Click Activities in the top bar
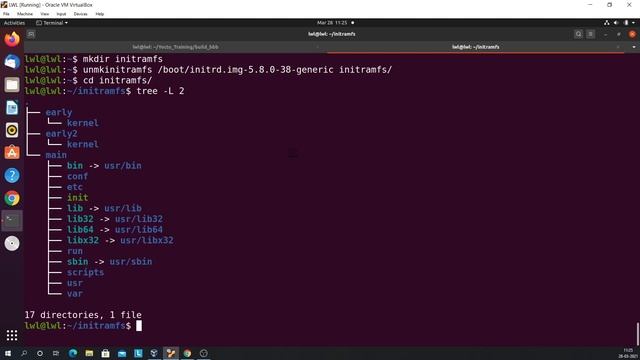The height and width of the screenshot is (360, 640). 14,23
